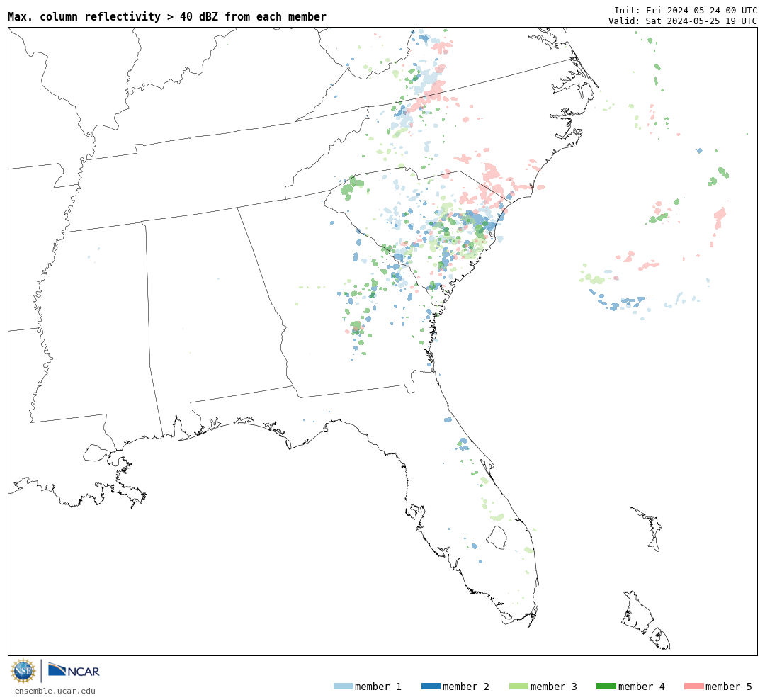Viewport: 765px width, 700px height.
Task: Select the 'member 3' legend label
Action: (554, 687)
